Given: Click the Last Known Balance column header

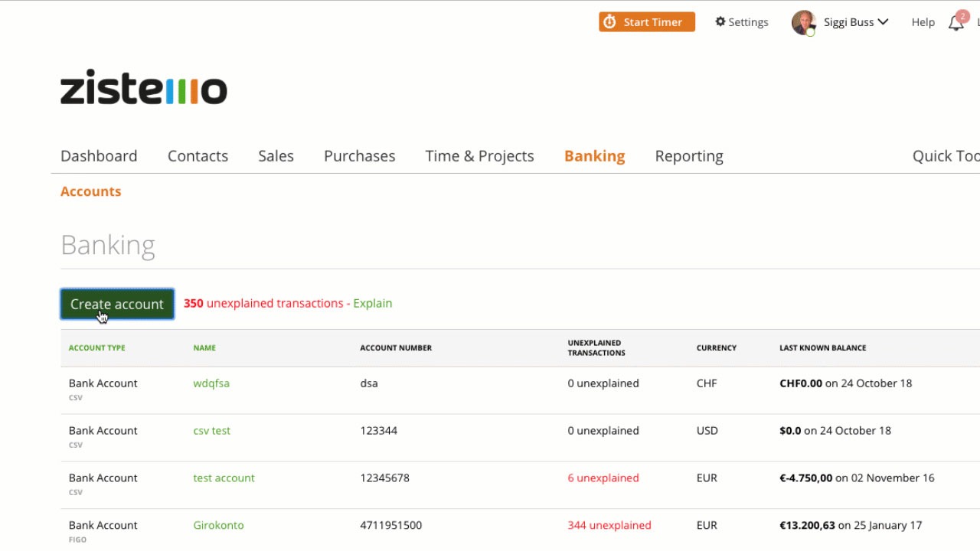Looking at the screenshot, I should point(822,347).
